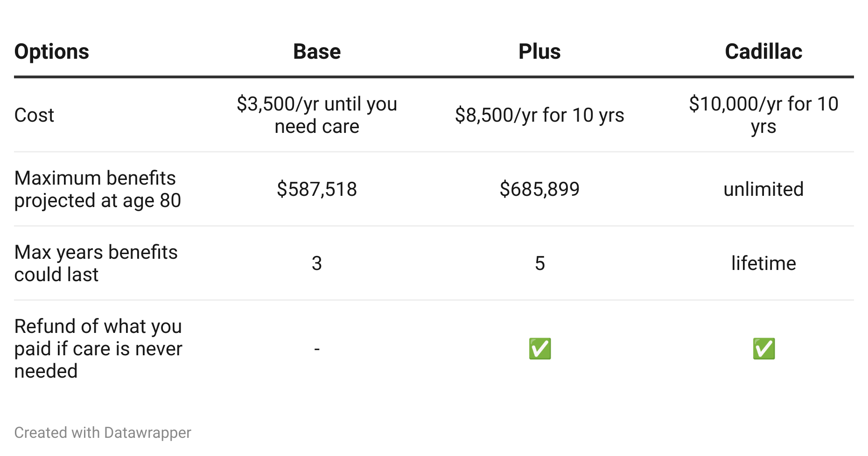Click the Base refund dash cell

317,349
